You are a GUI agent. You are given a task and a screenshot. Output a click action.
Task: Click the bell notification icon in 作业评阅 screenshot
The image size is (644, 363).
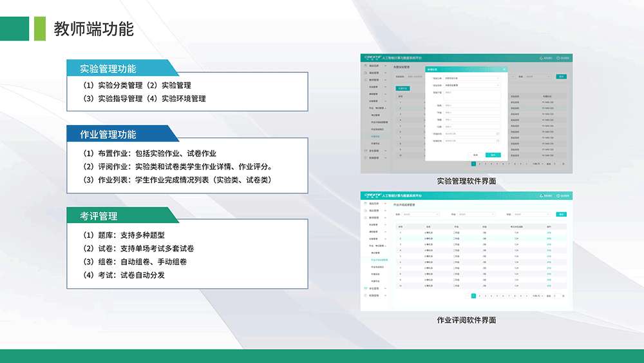[542, 195]
